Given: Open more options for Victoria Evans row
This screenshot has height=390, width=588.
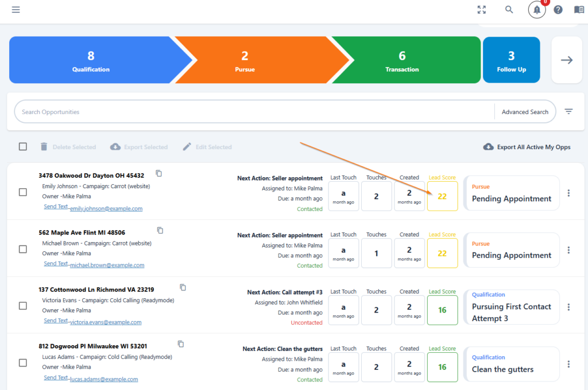Looking at the screenshot, I should [568, 307].
